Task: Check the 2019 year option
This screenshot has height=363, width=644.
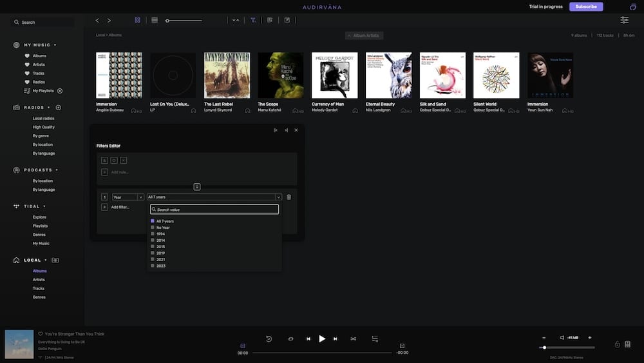Action: (x=153, y=253)
